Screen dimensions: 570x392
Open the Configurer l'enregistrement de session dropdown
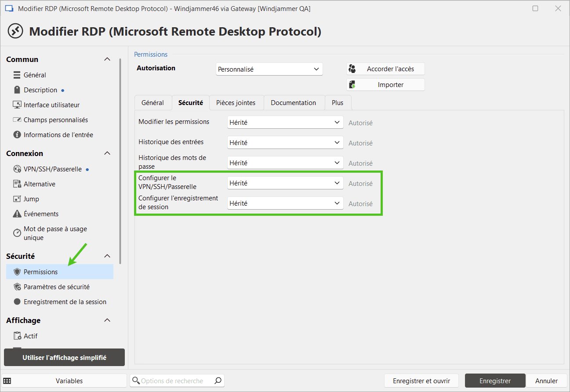285,203
